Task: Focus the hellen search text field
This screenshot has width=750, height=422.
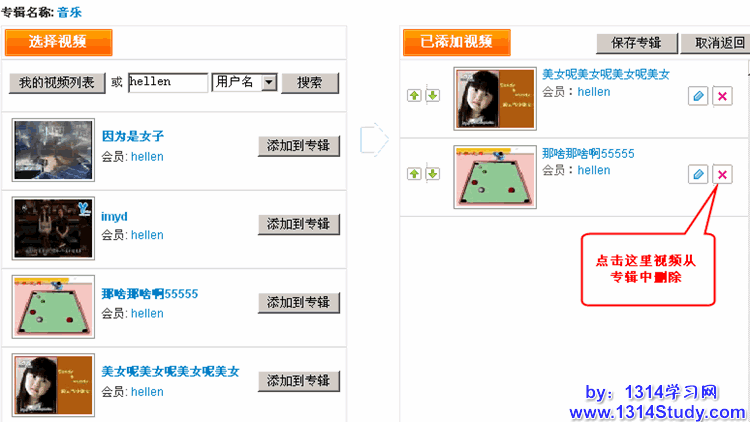Action: tap(168, 82)
